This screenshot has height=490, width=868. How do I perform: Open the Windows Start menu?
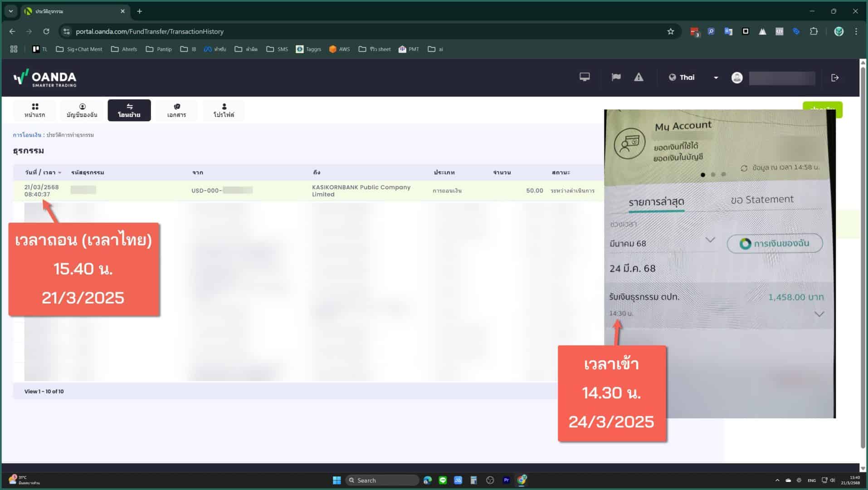336,480
